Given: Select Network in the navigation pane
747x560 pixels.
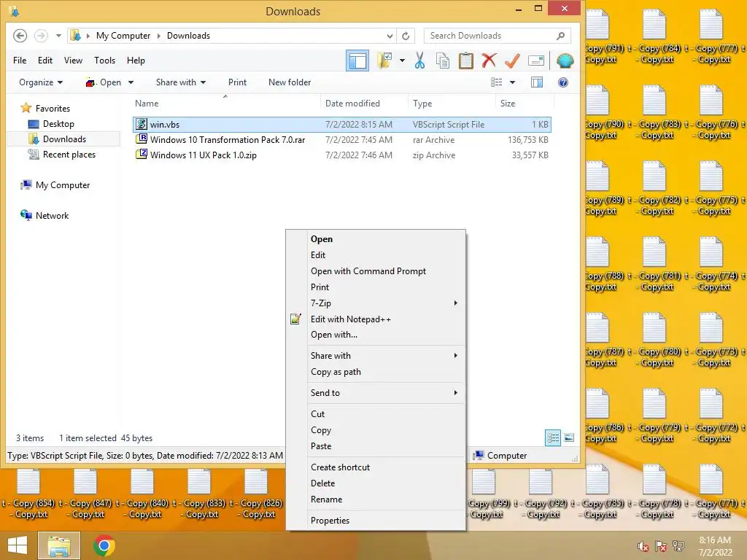Looking at the screenshot, I should coord(52,215).
